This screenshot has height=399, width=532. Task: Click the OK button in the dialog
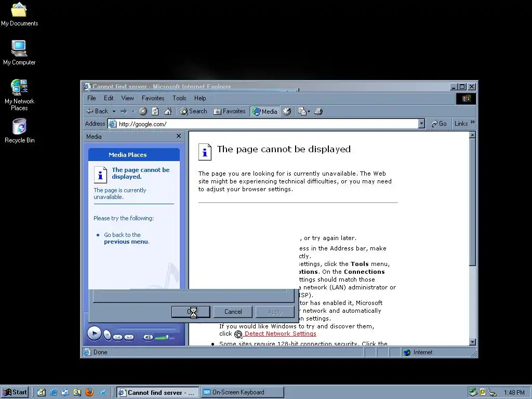[x=191, y=312]
